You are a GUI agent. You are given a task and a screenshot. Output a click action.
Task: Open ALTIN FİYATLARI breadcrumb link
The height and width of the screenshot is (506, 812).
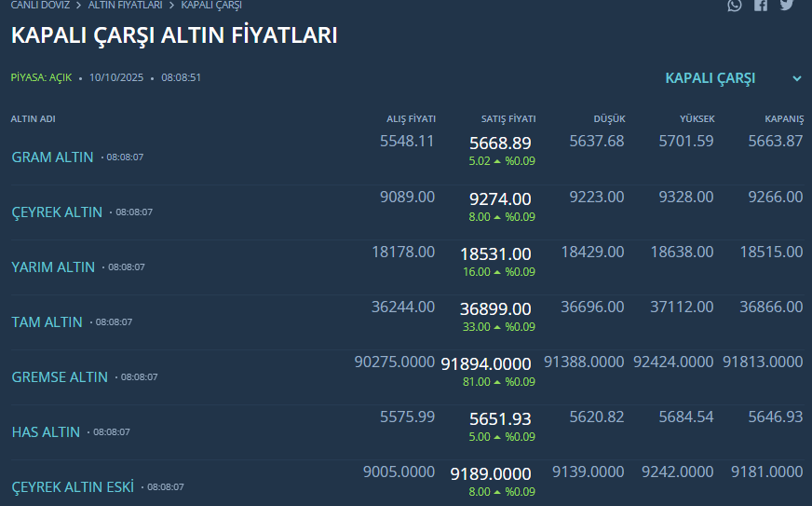pyautogui.click(x=125, y=5)
